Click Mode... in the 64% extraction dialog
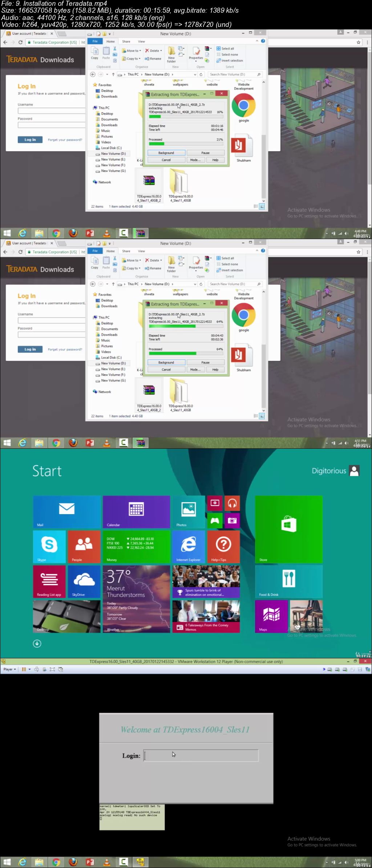The height and width of the screenshot is (868, 372). pyautogui.click(x=195, y=370)
